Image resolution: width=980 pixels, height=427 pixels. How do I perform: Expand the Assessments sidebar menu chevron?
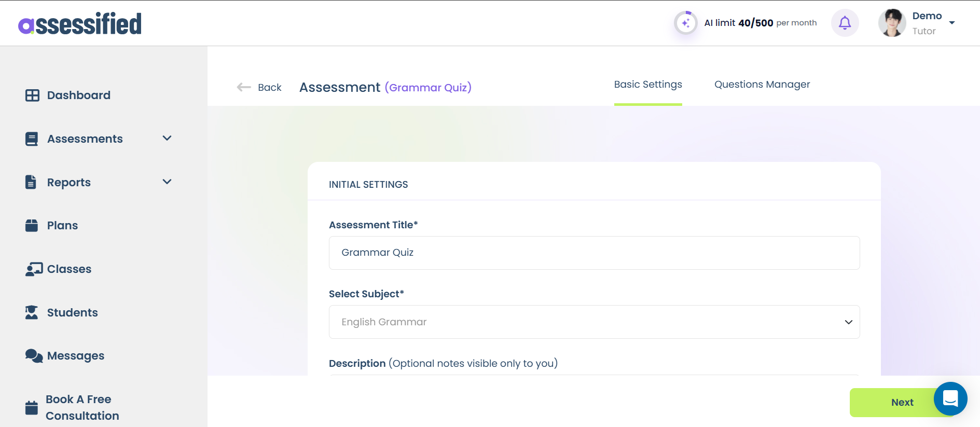point(167,139)
